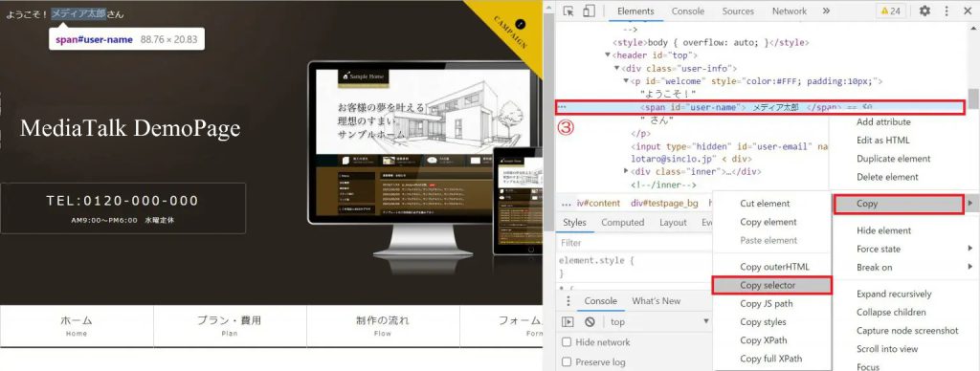The width and height of the screenshot is (980, 371).
Task: Click the console execute sidebar icon
Action: pyautogui.click(x=568, y=321)
